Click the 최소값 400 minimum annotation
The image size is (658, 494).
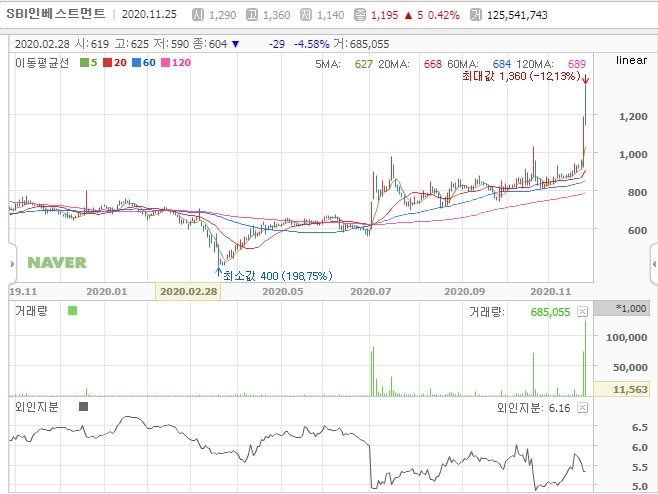278,276
